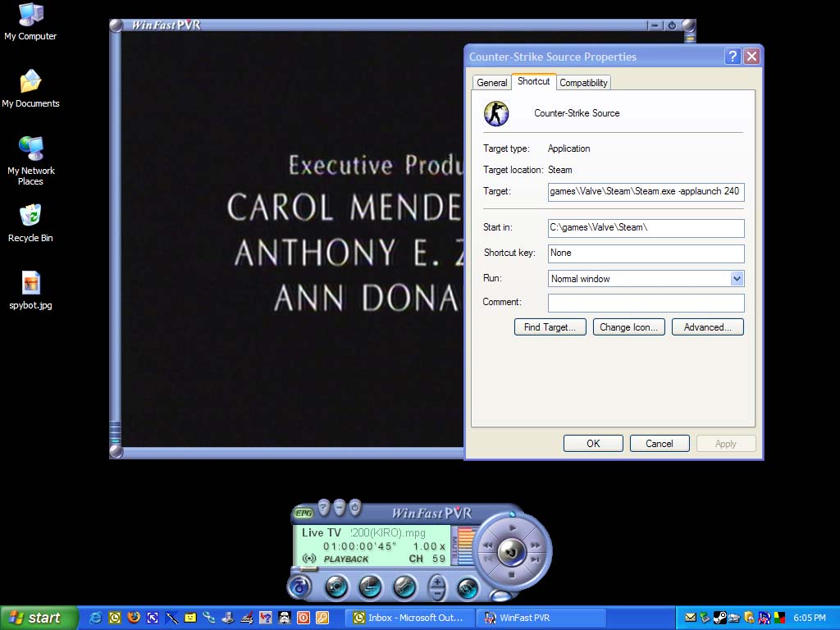840x630 pixels.
Task: Click the plus on the PVR channel rocker
Action: pyautogui.click(x=437, y=582)
